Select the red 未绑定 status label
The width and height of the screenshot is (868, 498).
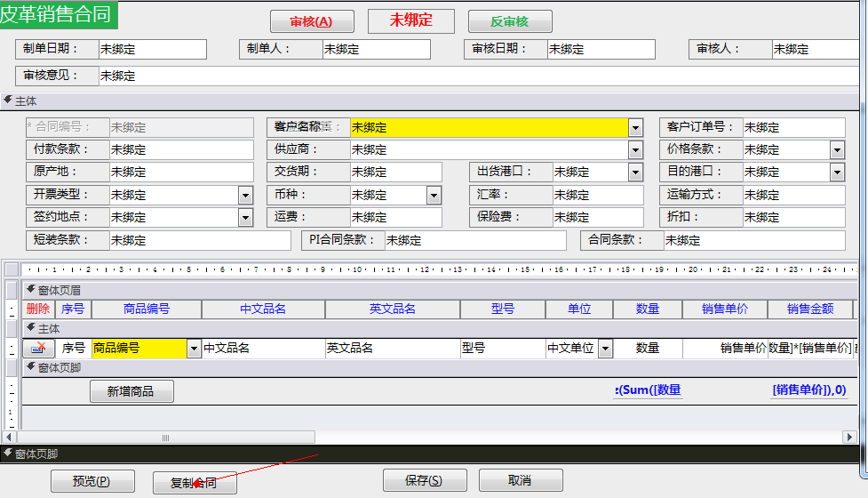[410, 21]
